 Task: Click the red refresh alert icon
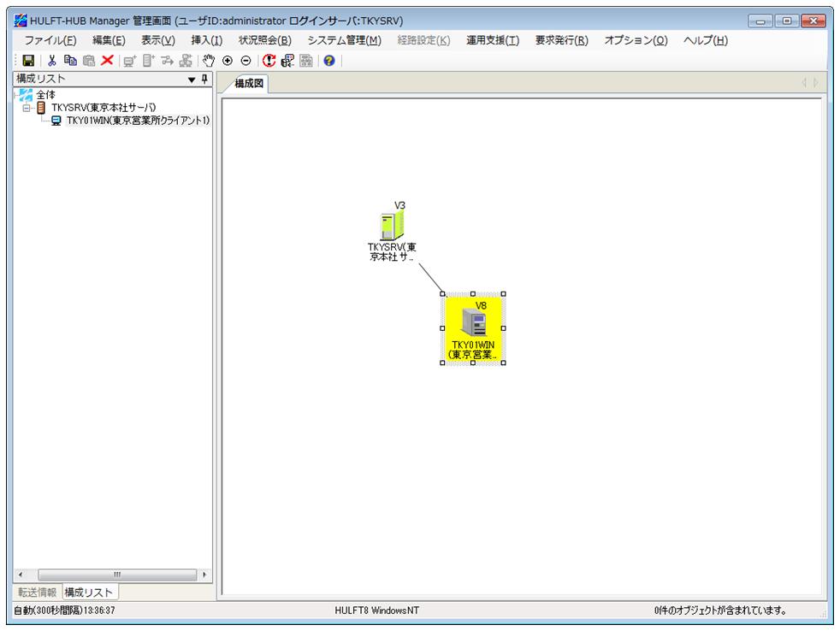pyautogui.click(x=269, y=61)
